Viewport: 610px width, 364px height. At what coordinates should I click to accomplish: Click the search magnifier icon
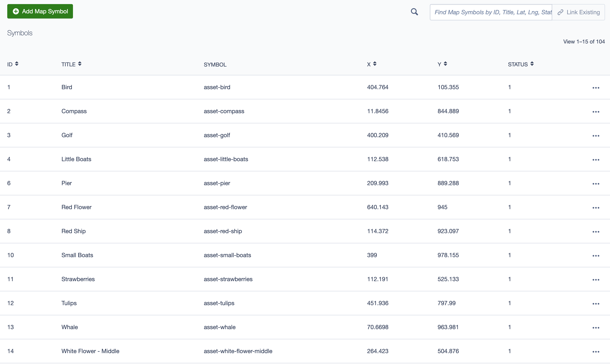click(414, 12)
